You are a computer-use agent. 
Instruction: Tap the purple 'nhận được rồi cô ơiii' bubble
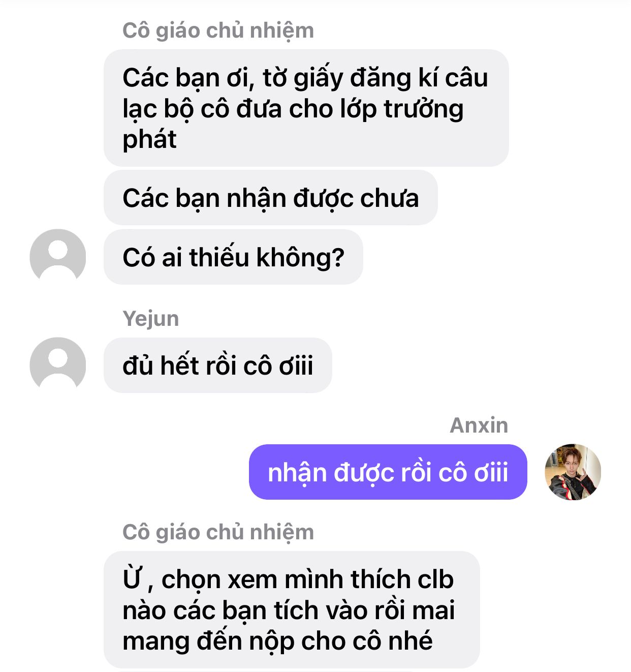click(x=388, y=472)
